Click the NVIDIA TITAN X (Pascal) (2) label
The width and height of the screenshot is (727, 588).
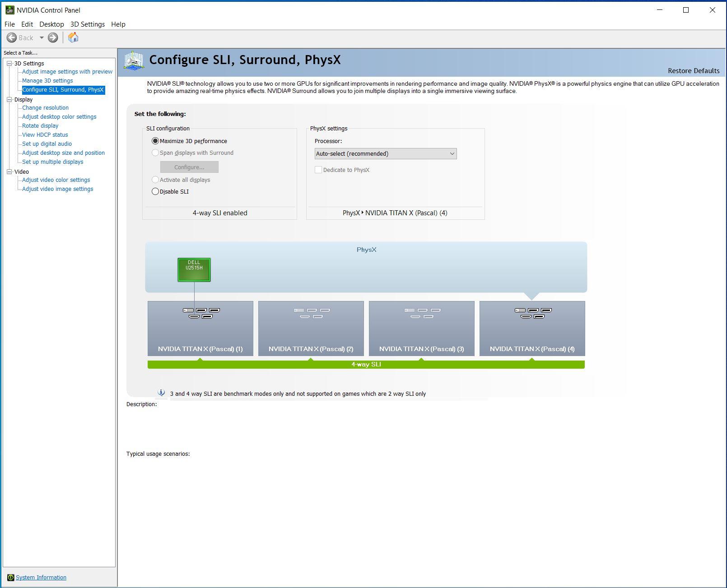311,349
